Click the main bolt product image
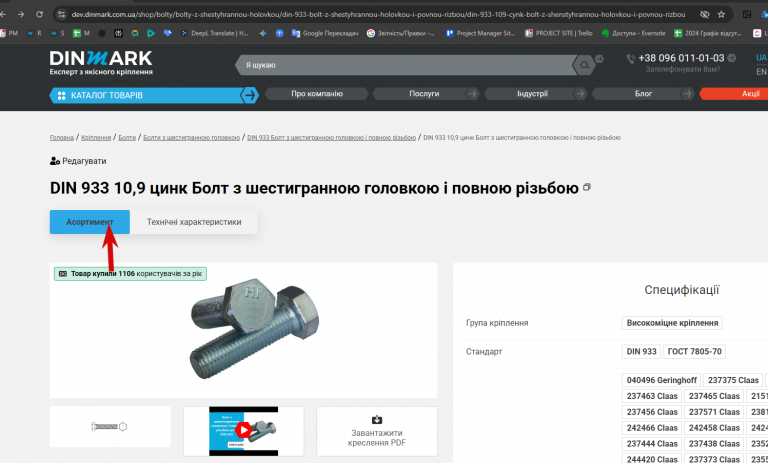This screenshot has height=463, width=768. tap(254, 329)
